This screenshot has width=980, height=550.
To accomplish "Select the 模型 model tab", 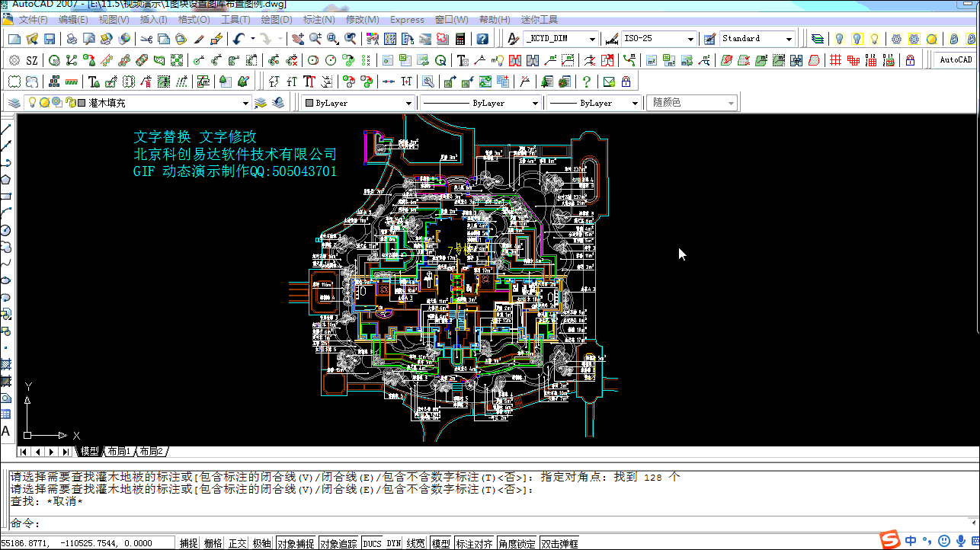I will pos(90,452).
